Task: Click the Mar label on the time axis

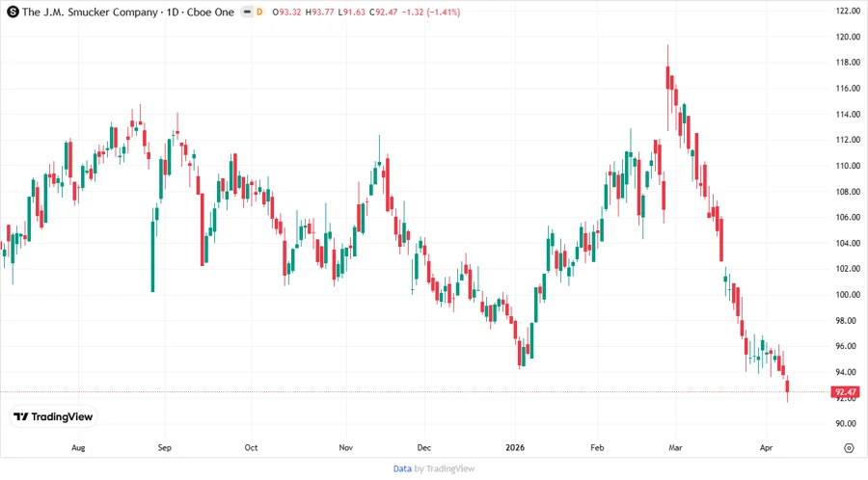Action: coord(675,448)
